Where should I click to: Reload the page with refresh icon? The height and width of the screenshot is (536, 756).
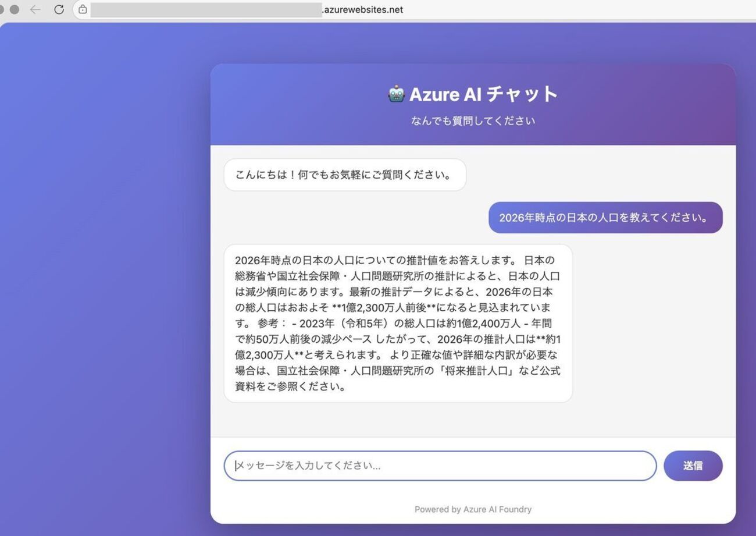pyautogui.click(x=59, y=9)
